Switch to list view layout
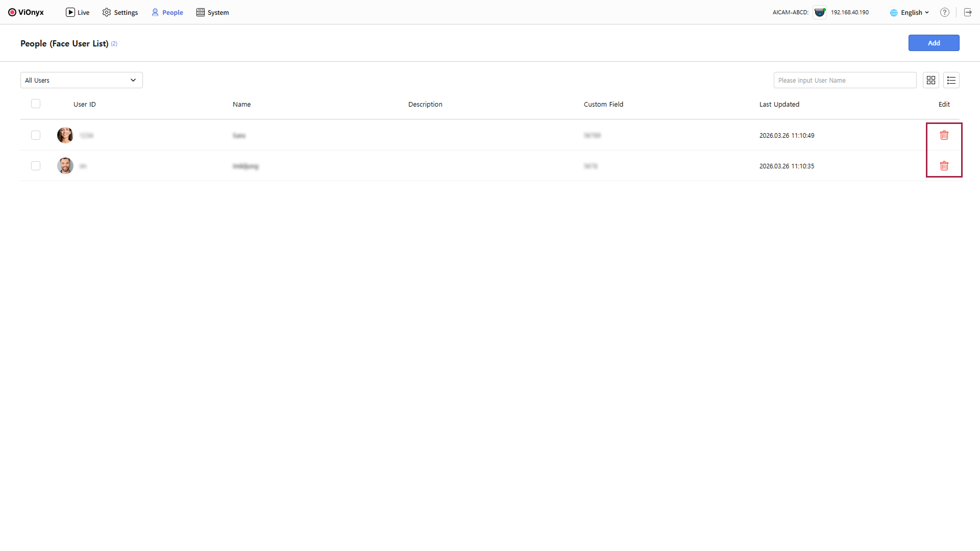The image size is (980, 551). tap(951, 80)
